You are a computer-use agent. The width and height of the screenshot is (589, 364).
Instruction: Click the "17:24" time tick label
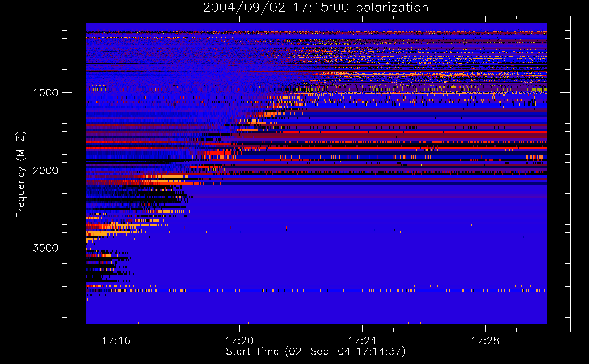coord(362,341)
